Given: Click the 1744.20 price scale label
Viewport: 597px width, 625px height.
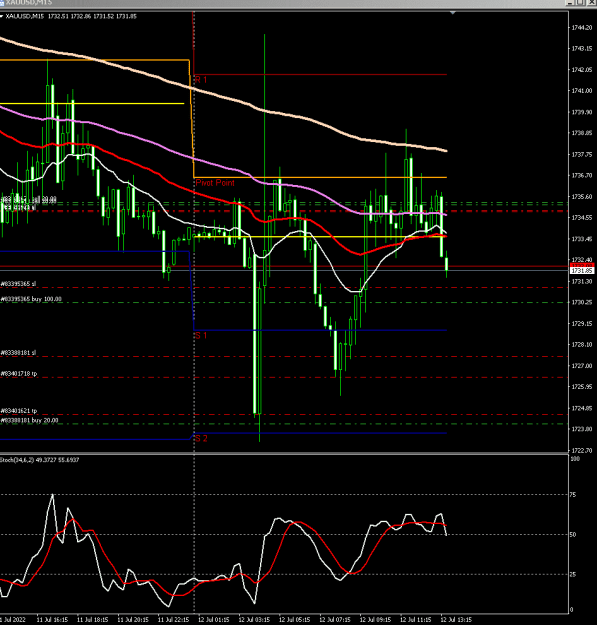Looking at the screenshot, I should [581, 28].
